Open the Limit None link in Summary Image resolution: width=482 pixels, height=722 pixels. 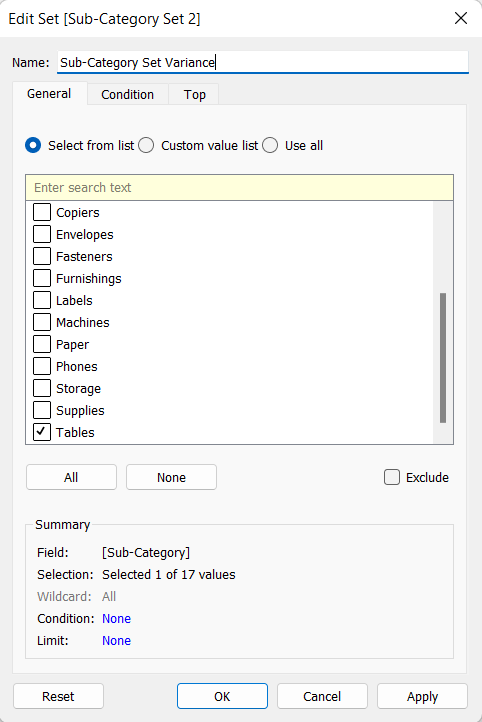(x=116, y=640)
